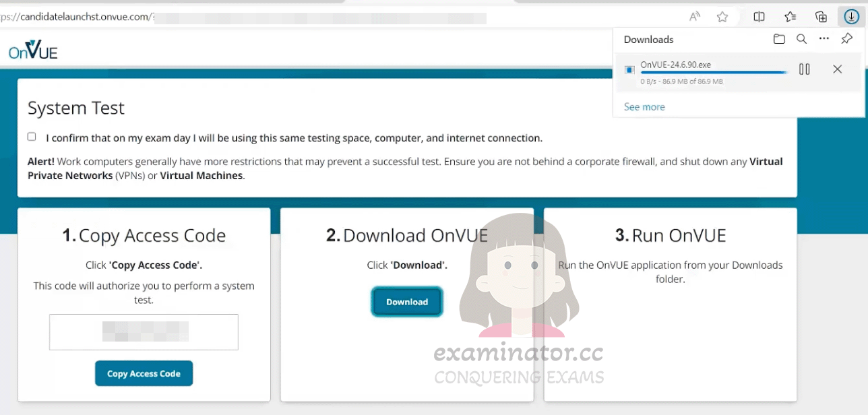The image size is (868, 415).
Task: Search downloads with magnifier icon
Action: click(801, 39)
